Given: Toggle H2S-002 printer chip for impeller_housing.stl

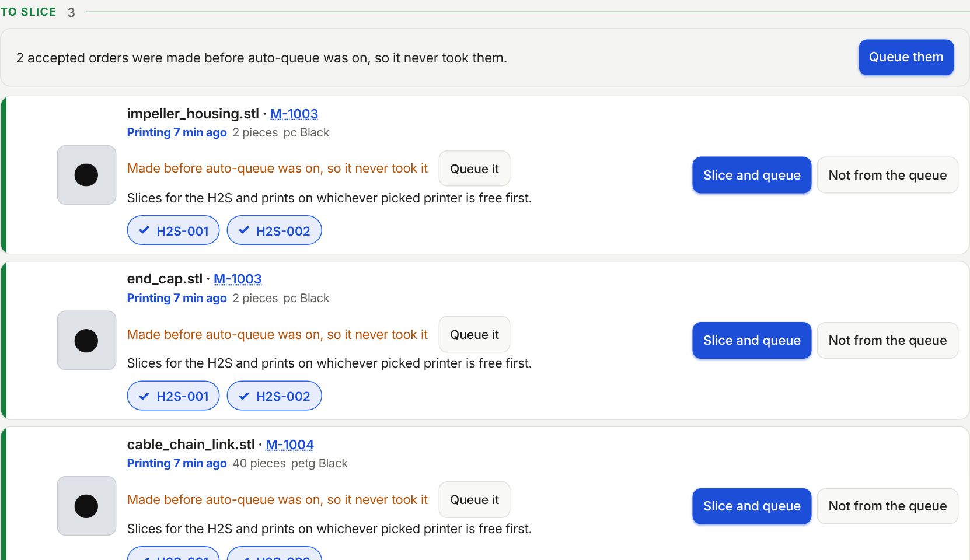Looking at the screenshot, I should tap(274, 230).
